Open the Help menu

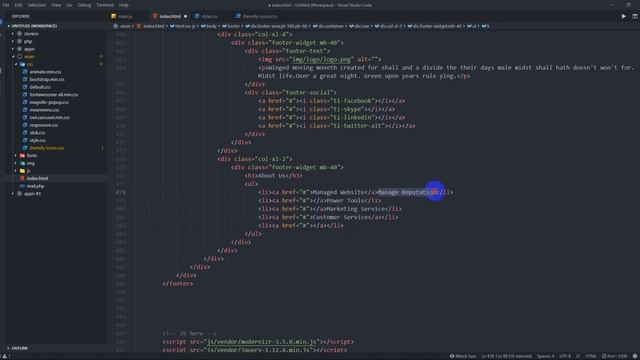(124, 5)
